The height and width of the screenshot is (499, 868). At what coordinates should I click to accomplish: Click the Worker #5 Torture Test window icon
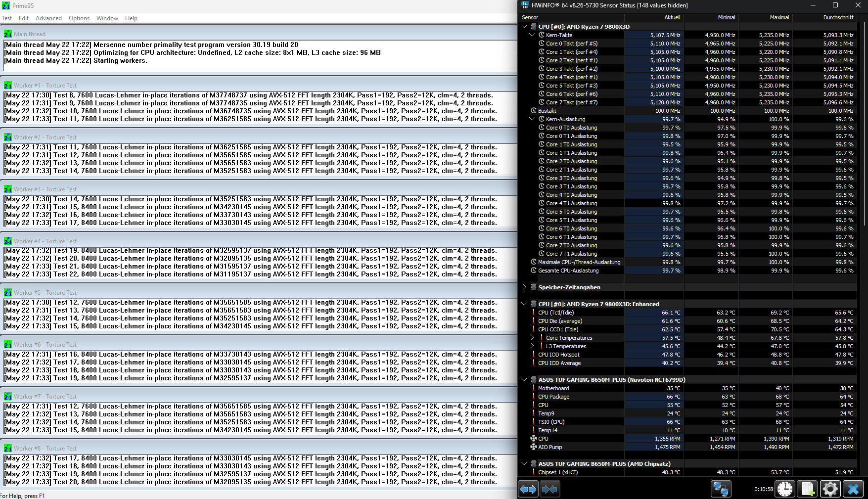(x=8, y=292)
